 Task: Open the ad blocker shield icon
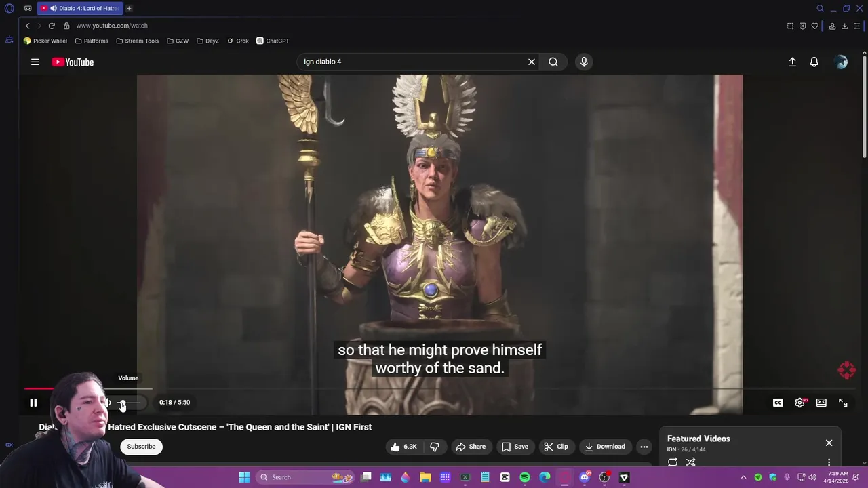(x=802, y=26)
